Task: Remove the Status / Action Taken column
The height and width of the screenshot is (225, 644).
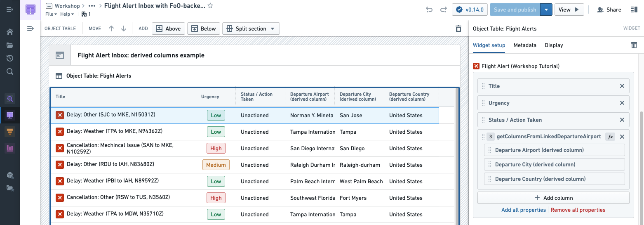Action: pyautogui.click(x=622, y=120)
